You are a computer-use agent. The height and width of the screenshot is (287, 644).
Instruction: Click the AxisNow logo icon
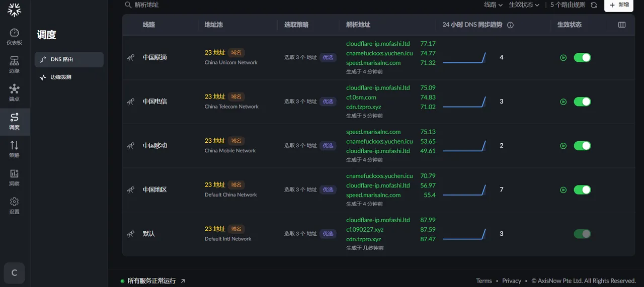(15, 9)
